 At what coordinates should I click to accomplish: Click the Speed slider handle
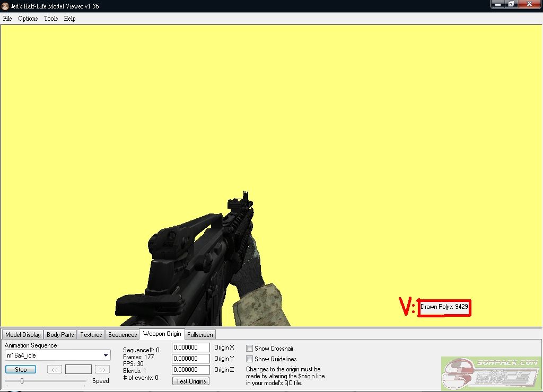click(22, 381)
